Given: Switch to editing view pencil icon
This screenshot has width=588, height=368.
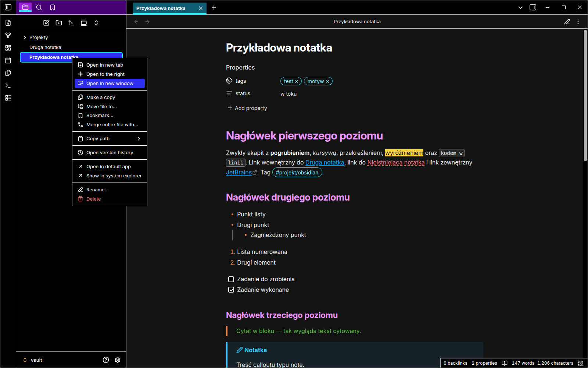Looking at the screenshot, I should coord(567,22).
